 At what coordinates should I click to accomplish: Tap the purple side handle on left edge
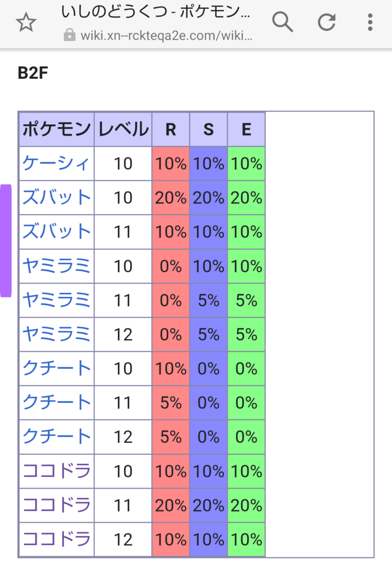(x=6, y=241)
